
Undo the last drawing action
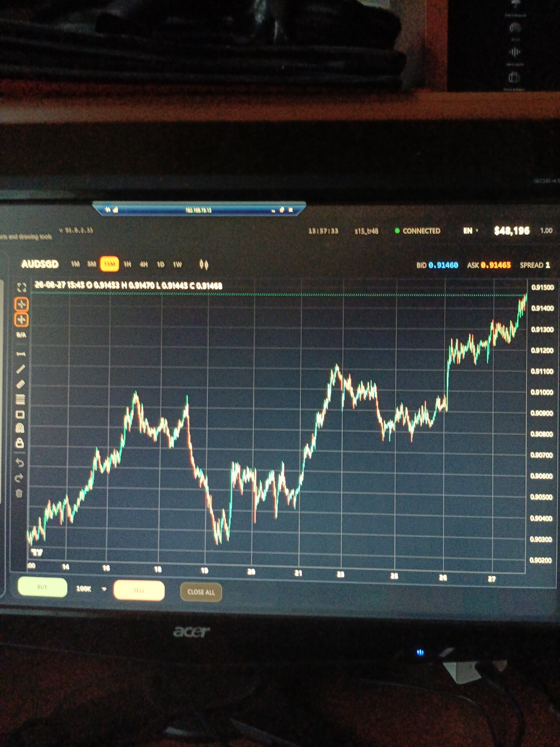pos(20,463)
